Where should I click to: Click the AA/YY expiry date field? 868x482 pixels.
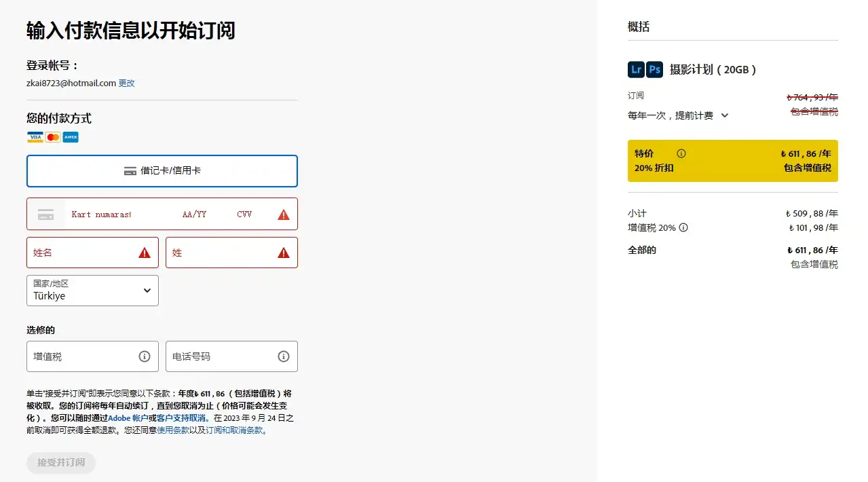point(194,215)
